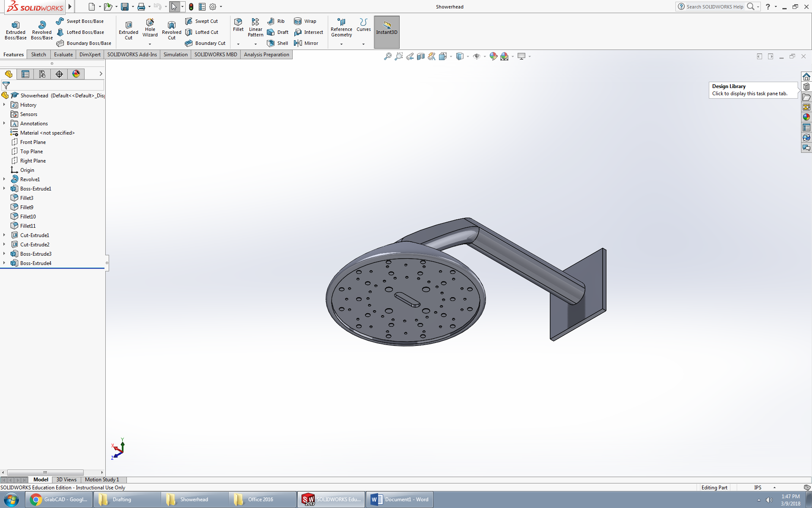Open the Appearances task pane tab
812x508 pixels.
point(807,117)
